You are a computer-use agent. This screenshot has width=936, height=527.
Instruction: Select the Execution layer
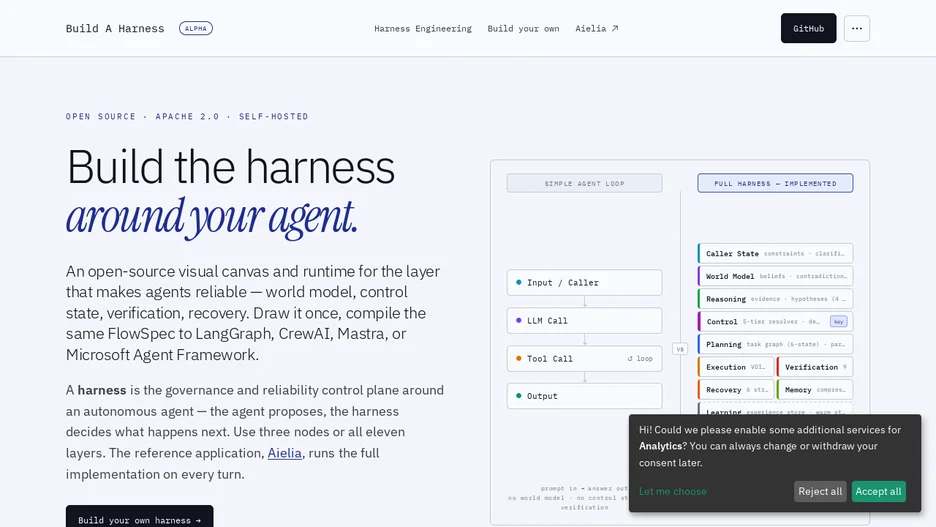coord(735,366)
